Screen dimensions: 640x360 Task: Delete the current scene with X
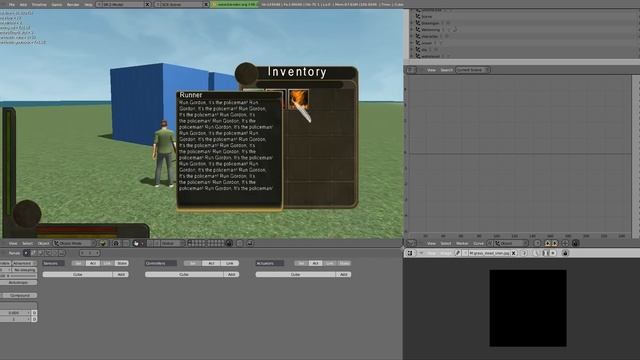tap(206, 4)
